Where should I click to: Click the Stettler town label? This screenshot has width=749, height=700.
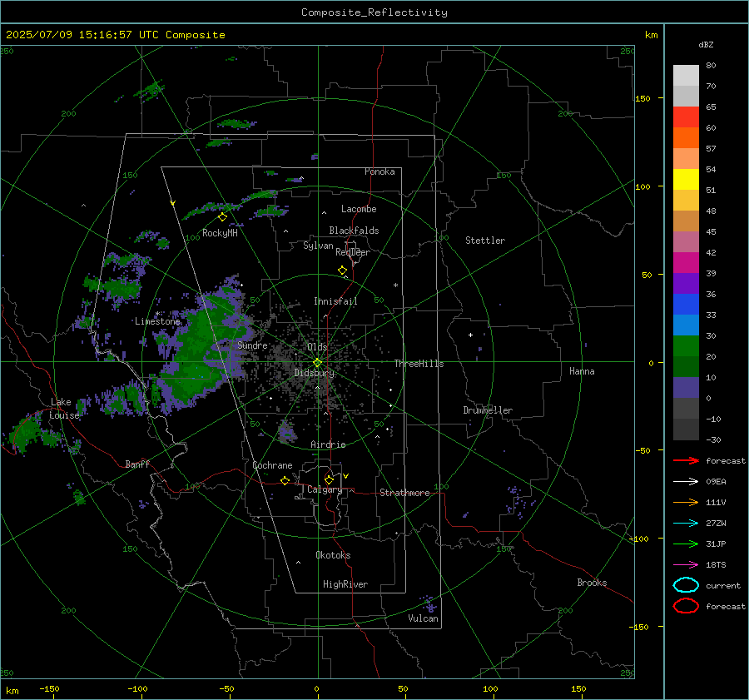485,241
